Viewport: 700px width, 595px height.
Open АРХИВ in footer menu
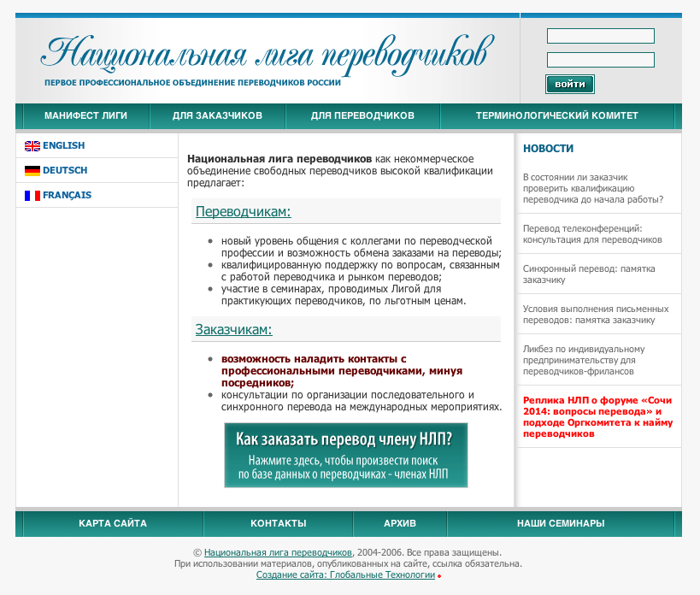click(x=399, y=523)
